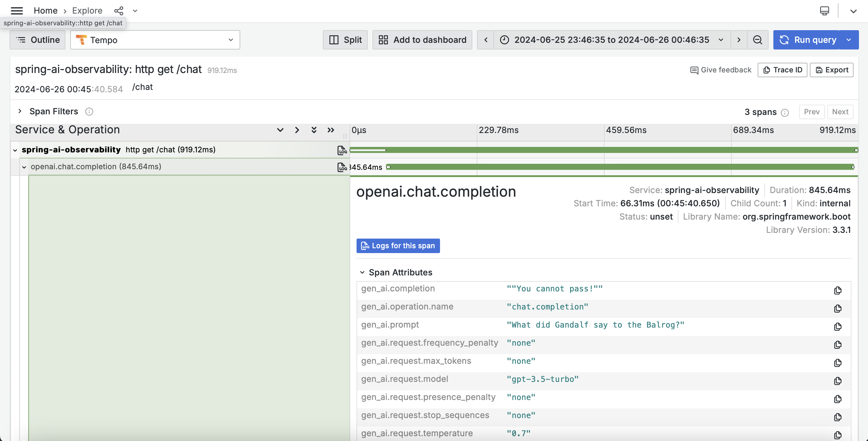868x441 pixels.
Task: Copy the gen_ai.request.temperature value
Action: 838,435
